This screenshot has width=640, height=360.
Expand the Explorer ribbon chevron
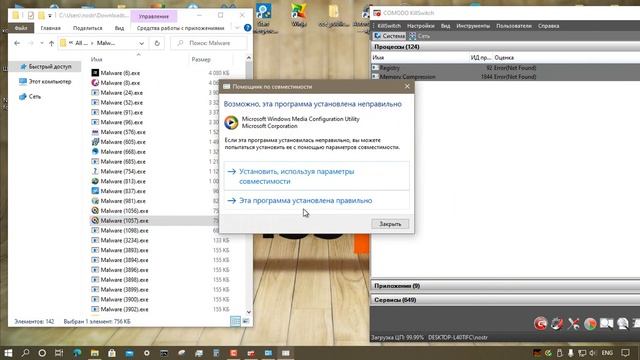coord(237,28)
